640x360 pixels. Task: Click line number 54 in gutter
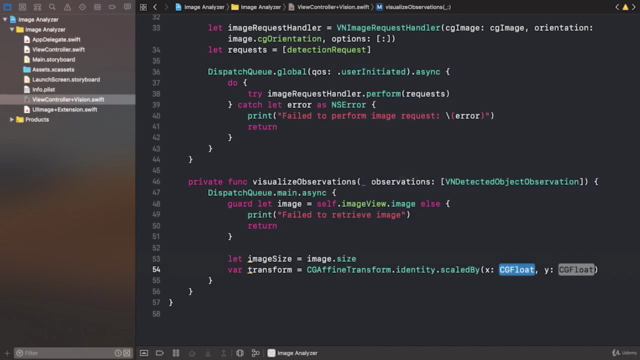[x=156, y=269]
